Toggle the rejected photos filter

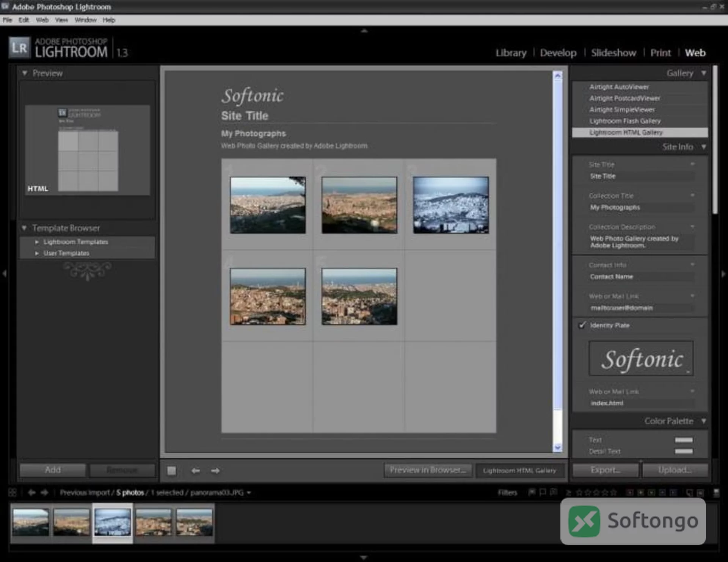[x=554, y=492]
